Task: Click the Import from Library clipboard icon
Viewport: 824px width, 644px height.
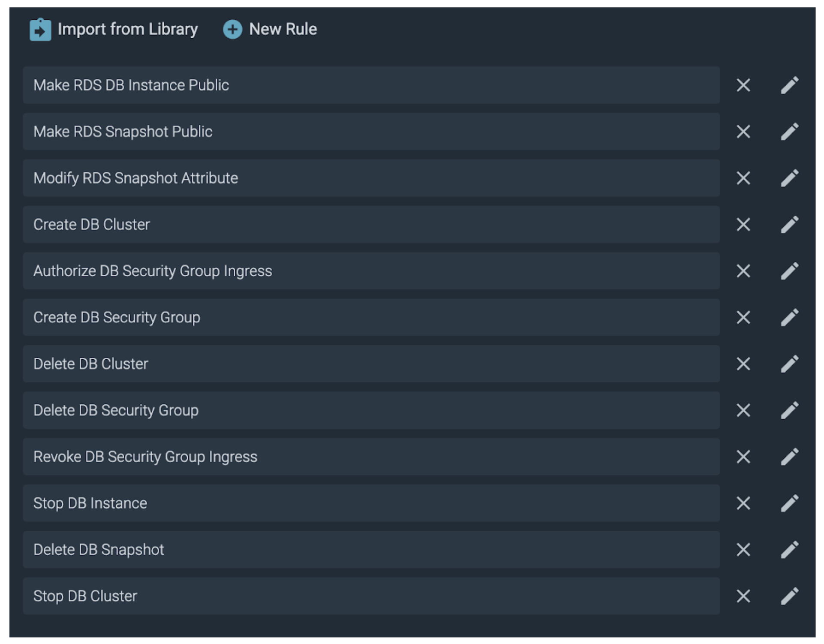Action: pos(40,30)
